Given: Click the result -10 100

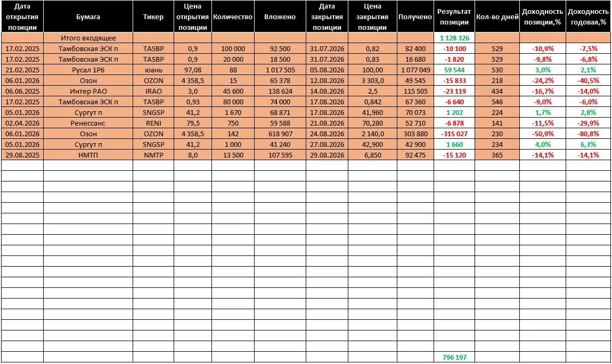Looking at the screenshot, I should pos(454,49).
